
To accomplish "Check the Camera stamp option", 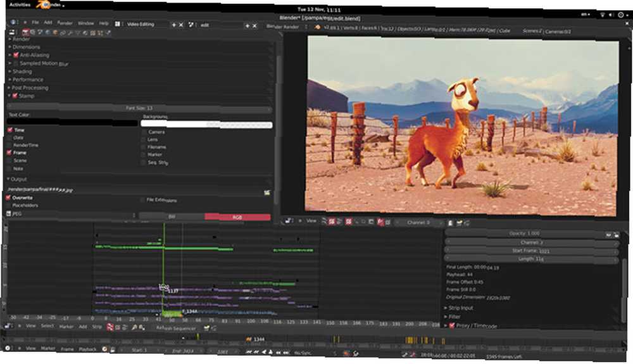I will (144, 132).
